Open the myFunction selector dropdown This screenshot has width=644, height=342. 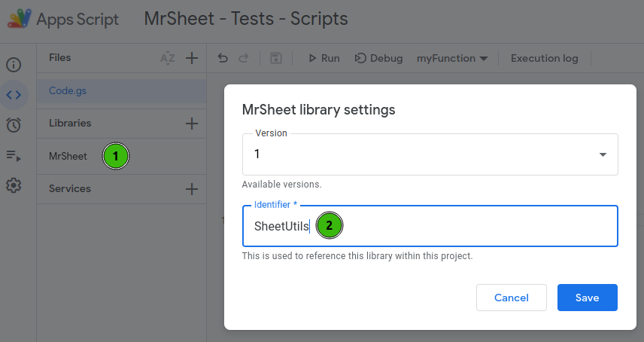tap(452, 58)
